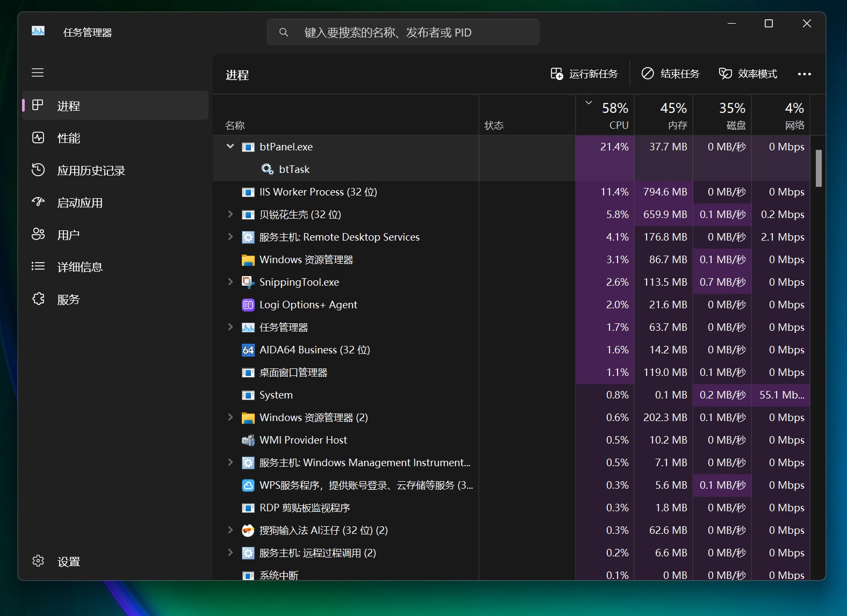This screenshot has width=847, height=616.
Task: Select WMI Provider Host row name
Action: click(x=303, y=440)
